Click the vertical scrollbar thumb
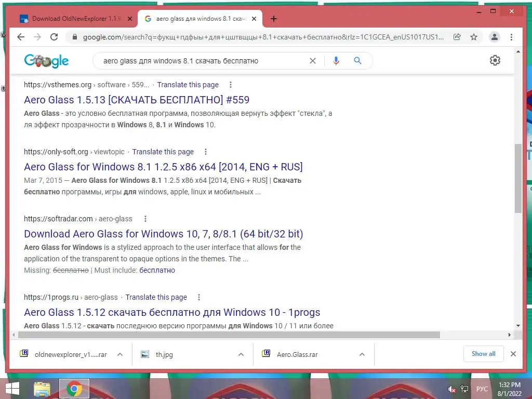The height and width of the screenshot is (399, 532). pyautogui.click(x=518, y=178)
